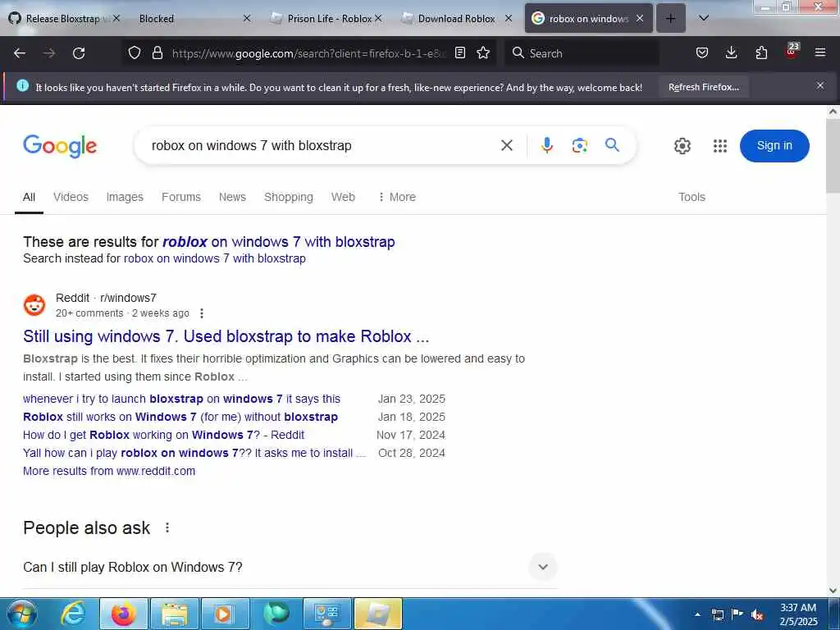Open More results from www.reddit.com
Image resolution: width=840 pixels, height=630 pixels.
tap(109, 471)
